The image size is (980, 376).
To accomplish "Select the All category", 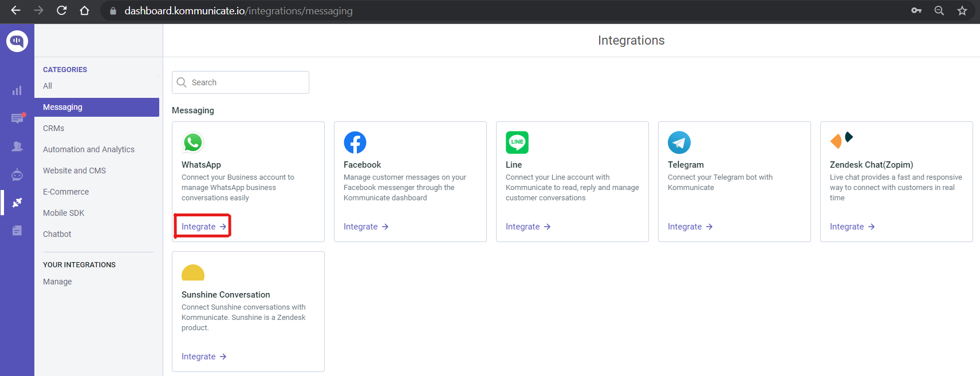I will (48, 86).
